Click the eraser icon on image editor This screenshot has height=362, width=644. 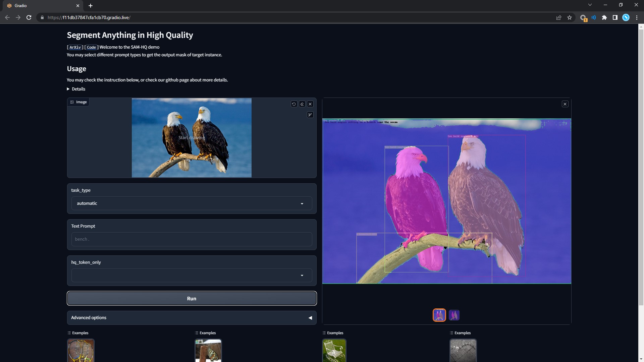pos(302,104)
